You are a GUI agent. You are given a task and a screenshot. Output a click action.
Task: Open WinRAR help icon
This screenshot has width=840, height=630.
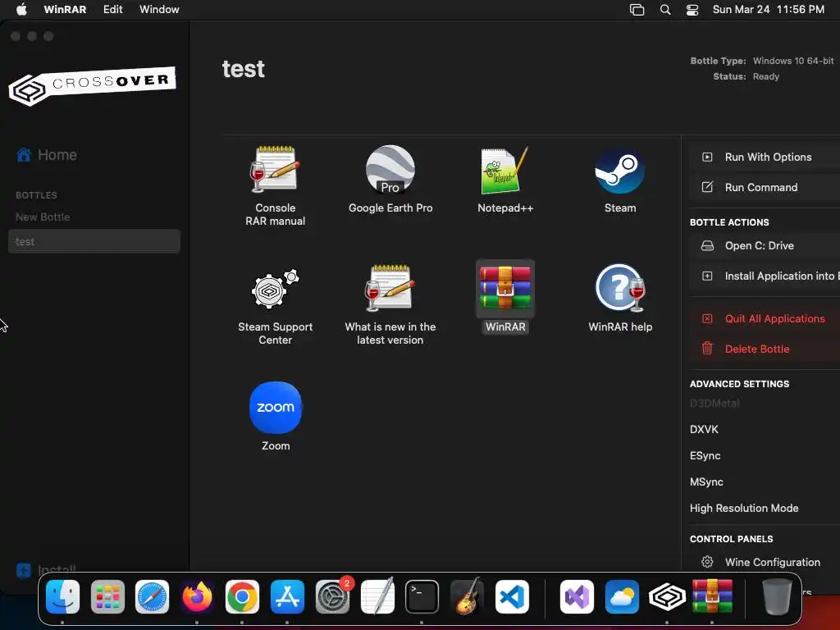tap(620, 288)
